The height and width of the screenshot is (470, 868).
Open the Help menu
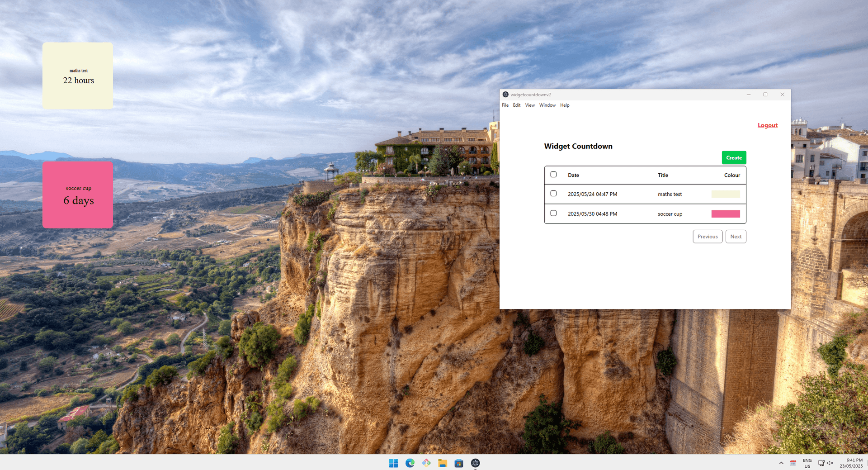tap(564, 105)
